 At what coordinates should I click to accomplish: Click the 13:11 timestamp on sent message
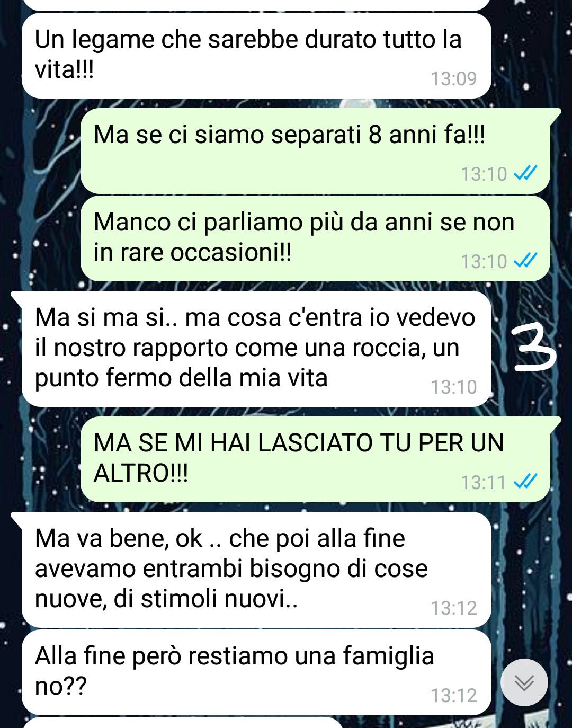click(484, 483)
